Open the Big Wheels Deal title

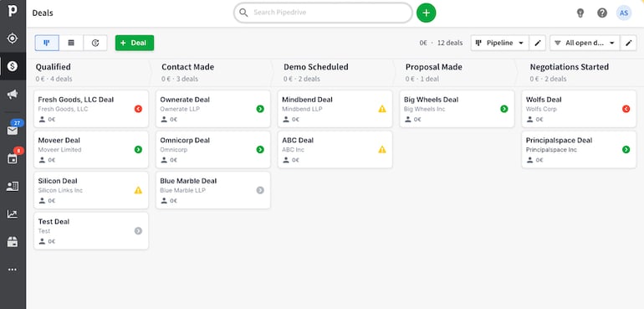pyautogui.click(x=431, y=100)
